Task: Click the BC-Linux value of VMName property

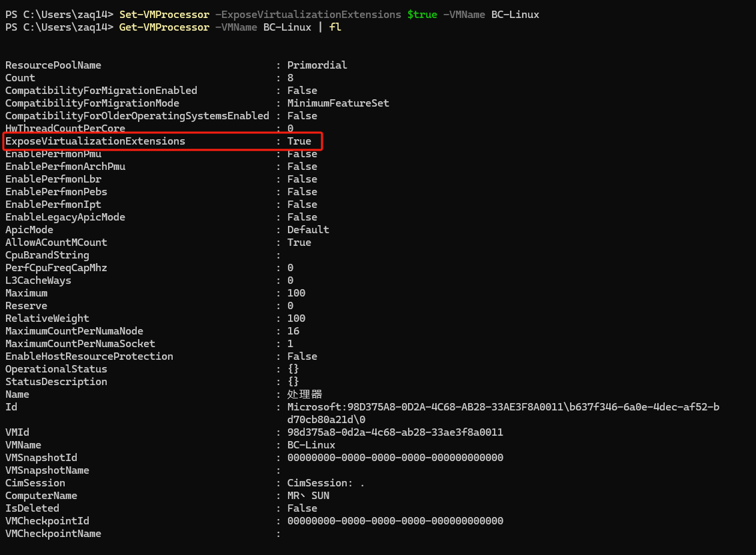Action: coord(311,445)
